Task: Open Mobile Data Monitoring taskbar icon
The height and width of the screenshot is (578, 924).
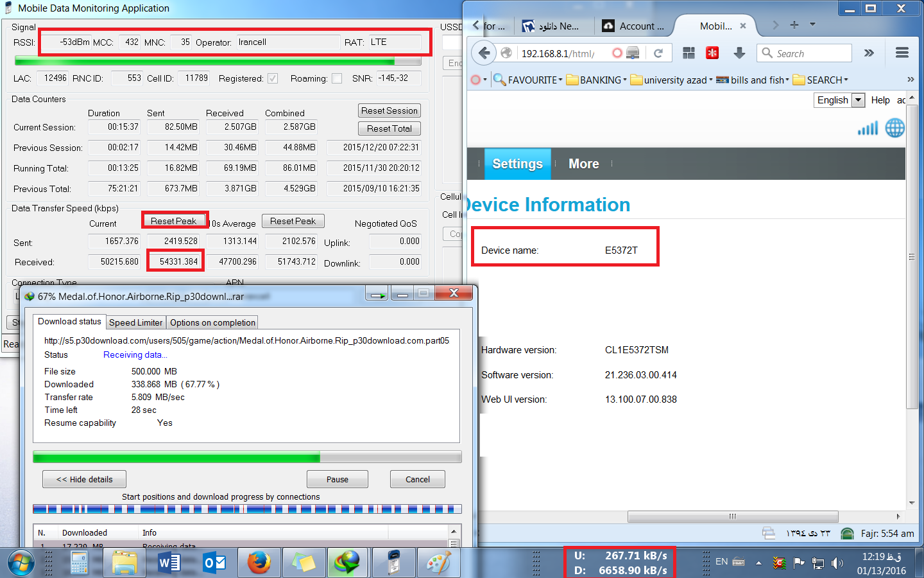Action: 393,563
